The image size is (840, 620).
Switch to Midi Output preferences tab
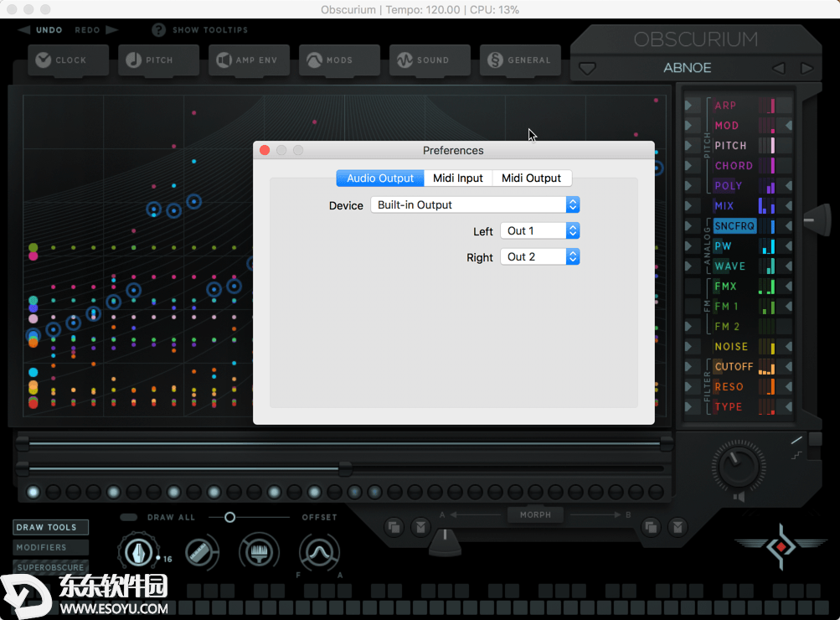tap(532, 178)
